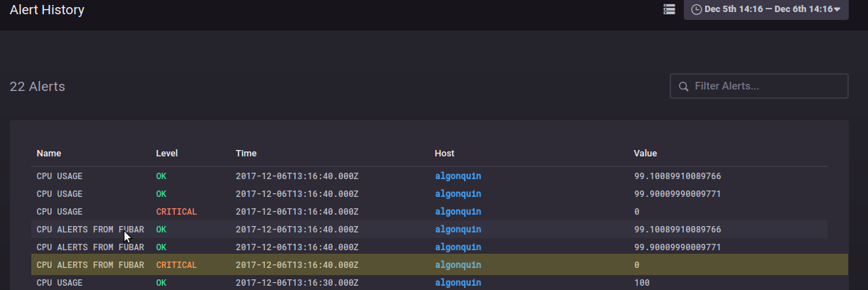Image resolution: width=868 pixels, height=290 pixels.
Task: Click the CRITICAL level in the highlighted row
Action: pos(176,264)
